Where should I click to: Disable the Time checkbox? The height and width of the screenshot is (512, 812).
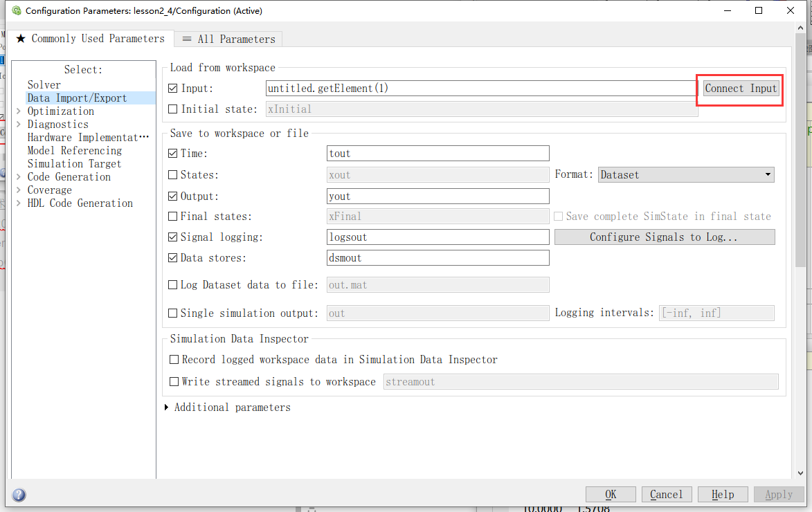(173, 153)
